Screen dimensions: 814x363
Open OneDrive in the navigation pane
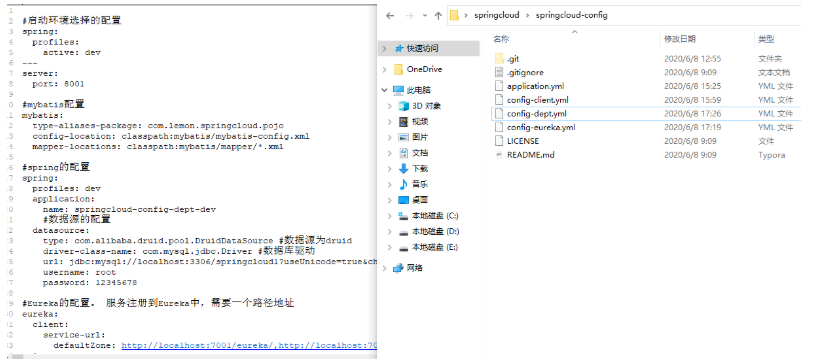(424, 69)
